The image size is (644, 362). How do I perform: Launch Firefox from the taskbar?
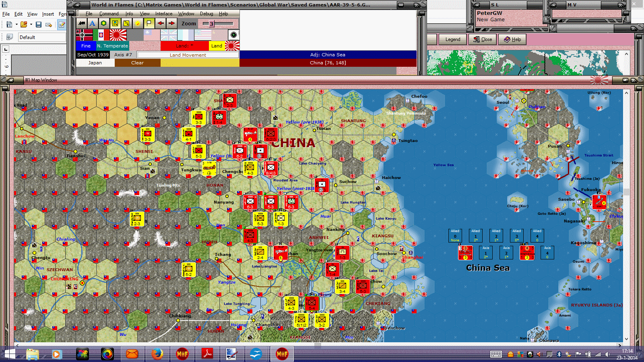point(157,354)
